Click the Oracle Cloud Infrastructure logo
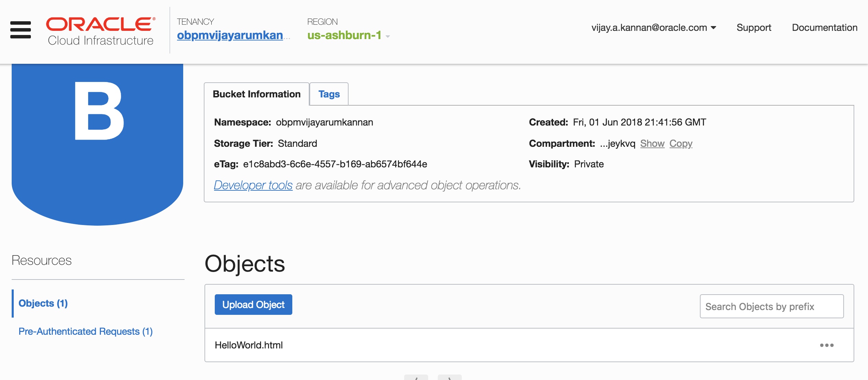 click(101, 31)
